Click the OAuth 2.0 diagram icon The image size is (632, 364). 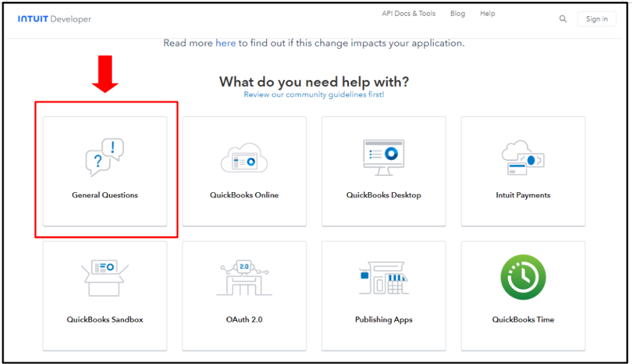pos(244,279)
